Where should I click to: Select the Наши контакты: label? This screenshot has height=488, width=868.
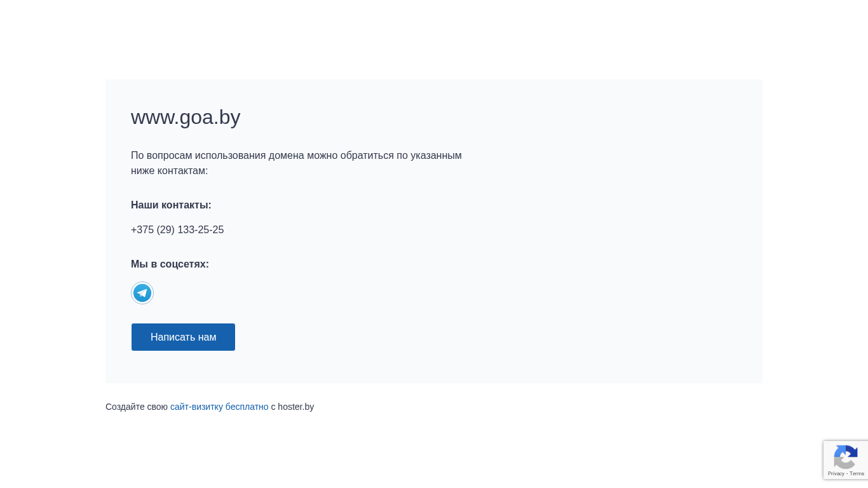click(x=171, y=205)
